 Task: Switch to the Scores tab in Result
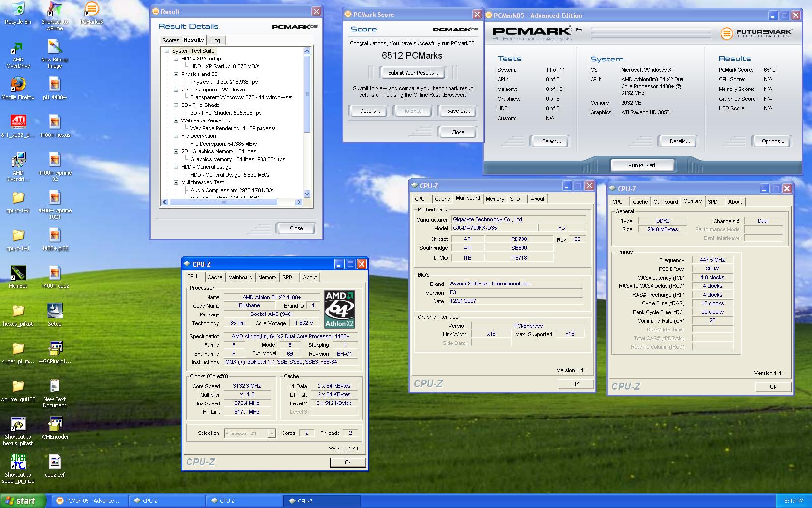click(171, 40)
